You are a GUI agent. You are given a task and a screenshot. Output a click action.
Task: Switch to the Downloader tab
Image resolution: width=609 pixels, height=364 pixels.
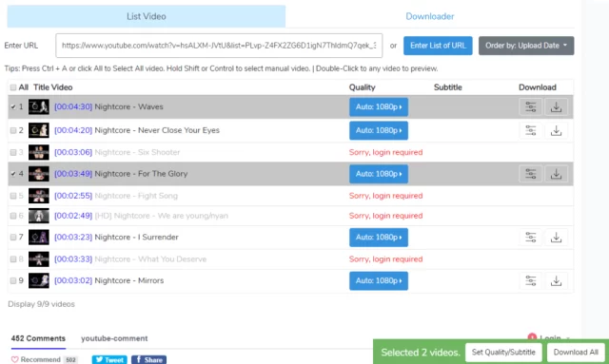click(429, 16)
